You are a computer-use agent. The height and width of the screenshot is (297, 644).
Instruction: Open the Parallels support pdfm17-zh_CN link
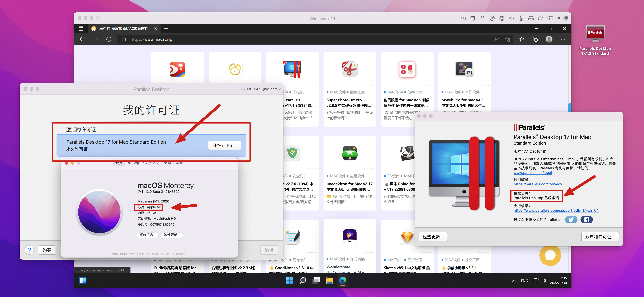[556, 211]
